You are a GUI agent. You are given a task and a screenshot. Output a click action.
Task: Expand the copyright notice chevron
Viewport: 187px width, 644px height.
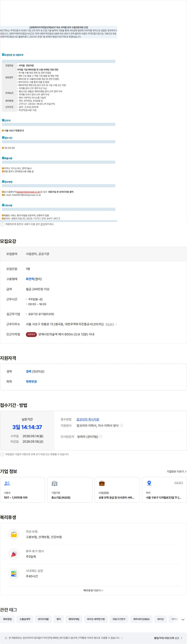[x=122, y=638]
